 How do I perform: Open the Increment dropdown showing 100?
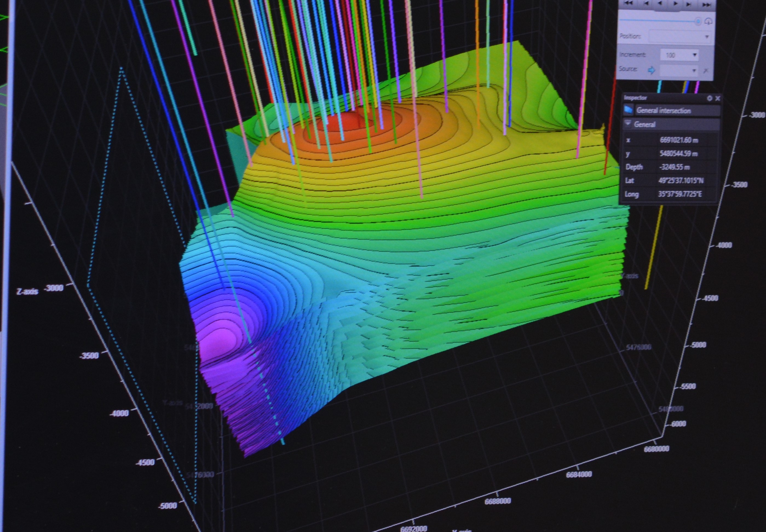pos(679,55)
